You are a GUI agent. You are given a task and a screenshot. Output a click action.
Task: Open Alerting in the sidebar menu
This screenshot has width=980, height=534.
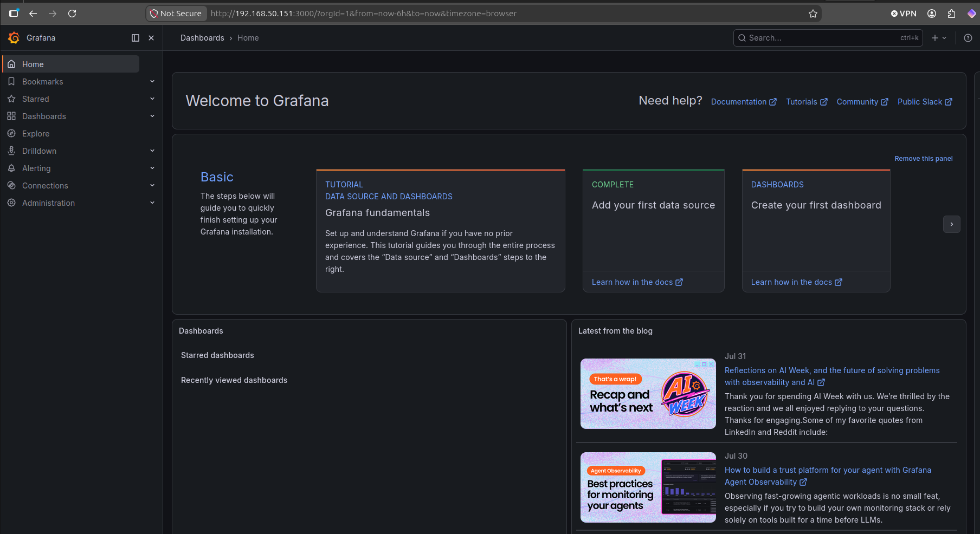coord(36,168)
